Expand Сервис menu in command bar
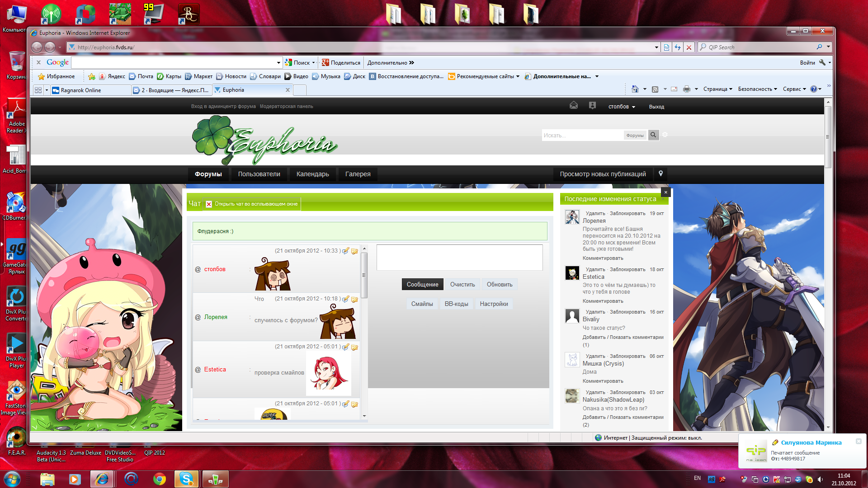The image size is (868, 488). [x=794, y=89]
